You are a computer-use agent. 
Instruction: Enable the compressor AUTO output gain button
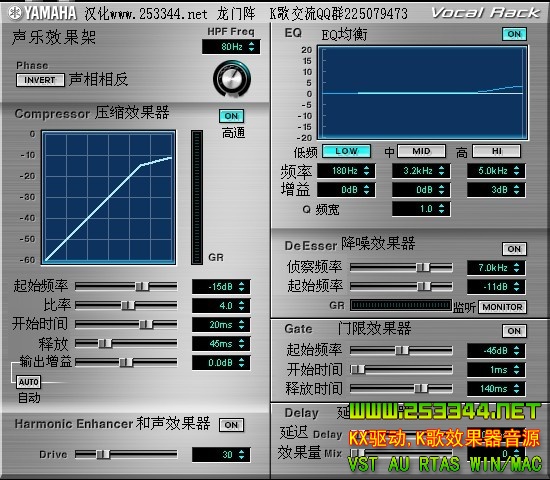28,382
